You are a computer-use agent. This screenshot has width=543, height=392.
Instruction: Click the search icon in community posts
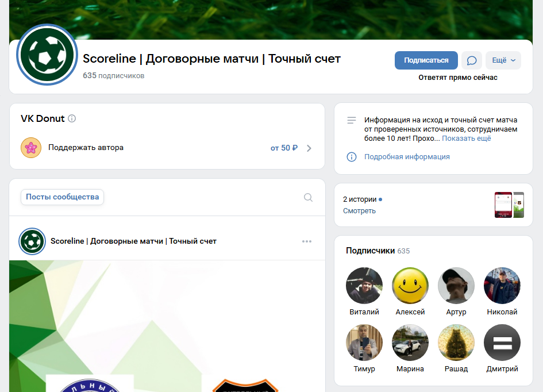[x=308, y=197]
